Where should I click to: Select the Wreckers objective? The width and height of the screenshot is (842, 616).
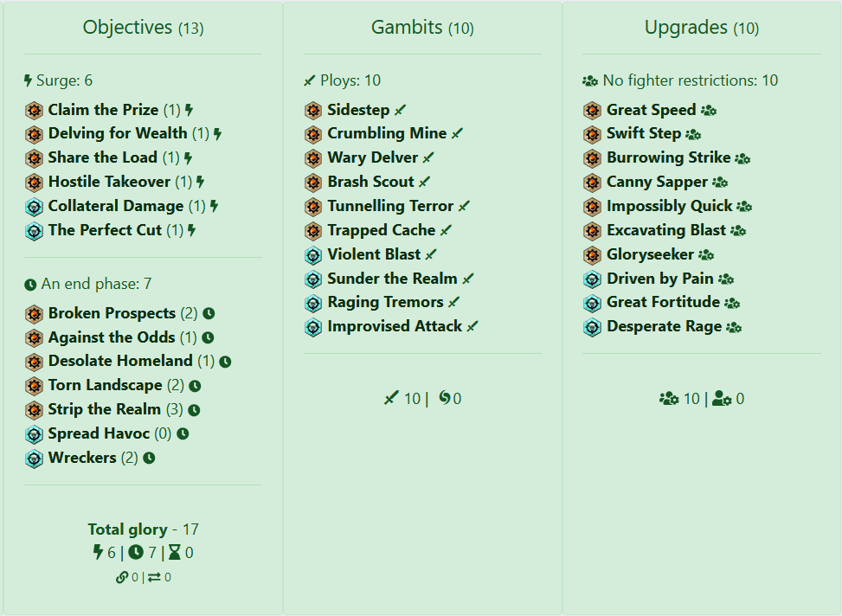click(82, 458)
